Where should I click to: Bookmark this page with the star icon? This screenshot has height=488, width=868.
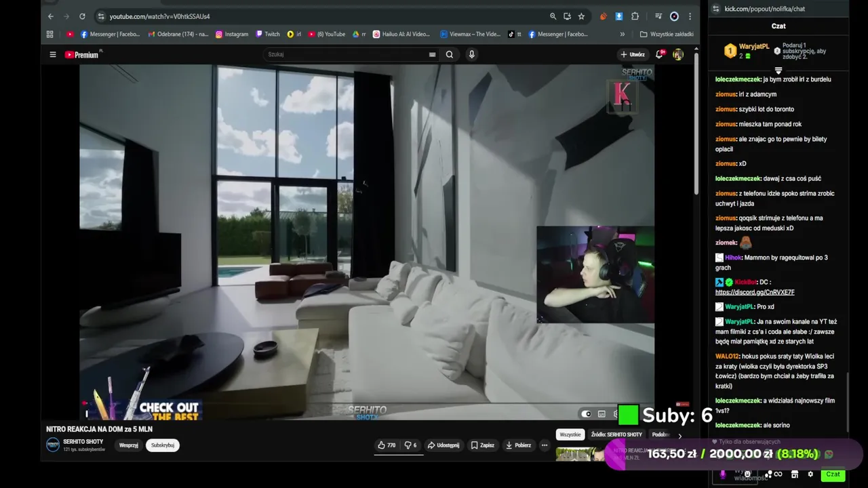(581, 16)
